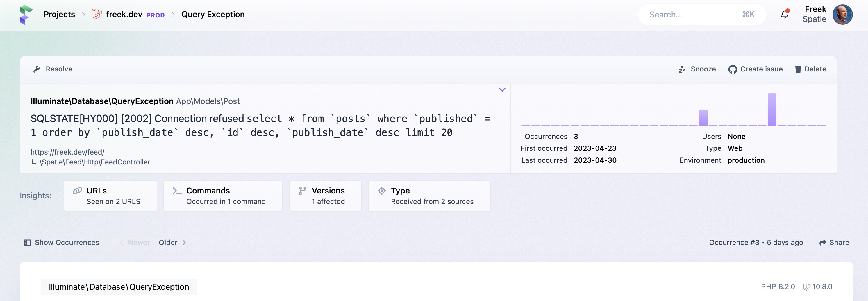This screenshot has width=868, height=301.
Task: Click Delete button text
Action: [x=815, y=69]
